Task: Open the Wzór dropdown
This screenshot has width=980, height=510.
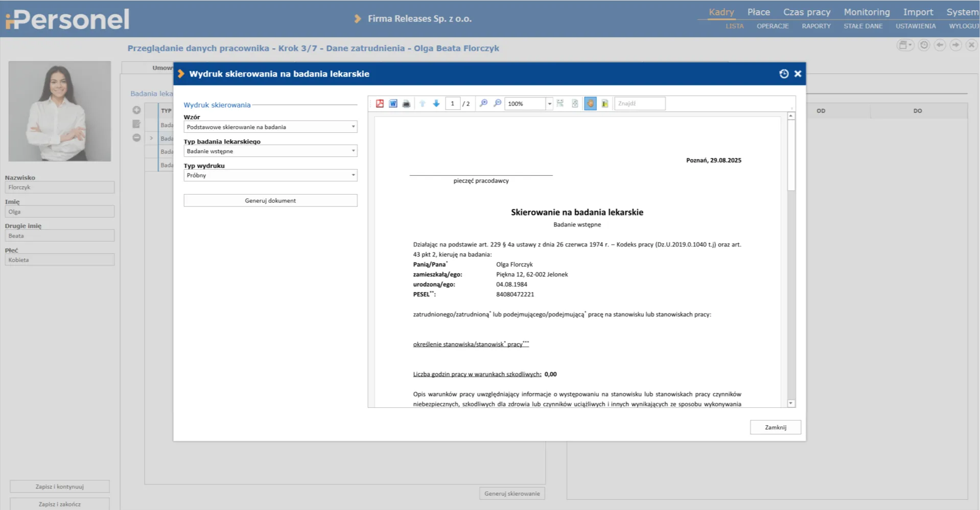Action: 353,127
